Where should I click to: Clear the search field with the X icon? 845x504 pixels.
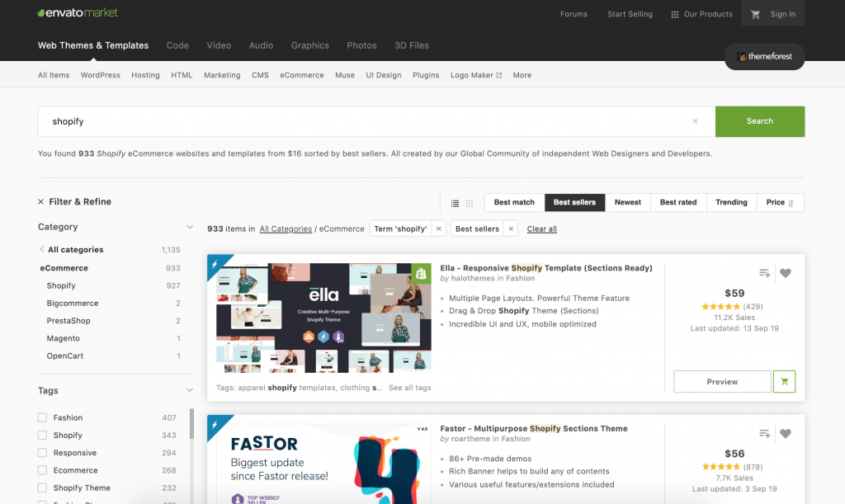[x=695, y=121]
